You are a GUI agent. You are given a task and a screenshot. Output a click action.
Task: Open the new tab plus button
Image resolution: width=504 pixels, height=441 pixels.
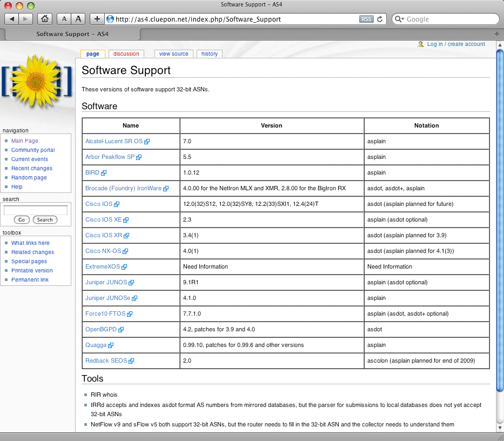click(x=496, y=34)
